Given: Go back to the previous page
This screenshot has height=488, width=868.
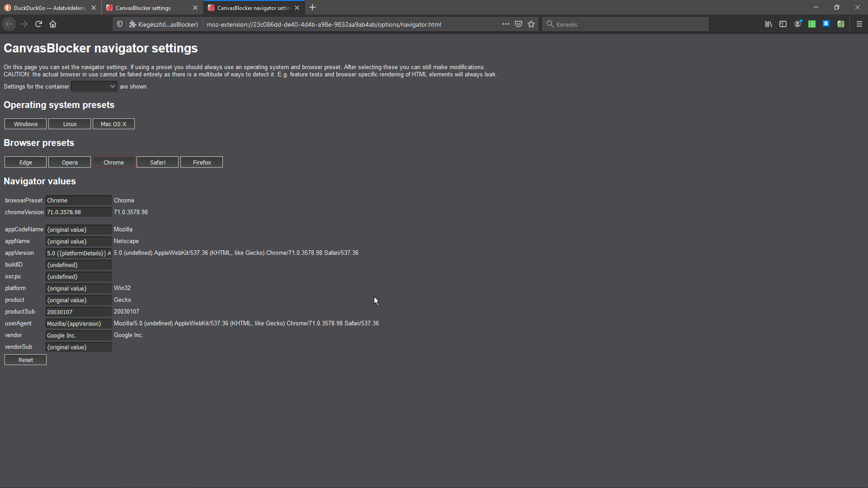Looking at the screenshot, I should 9,24.
